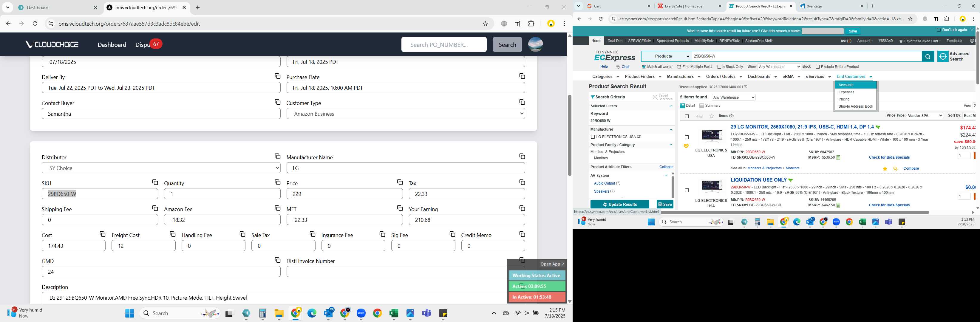Open 29 LG MONITOR product link
Viewport: 980px width, 322px height.
tap(802, 127)
